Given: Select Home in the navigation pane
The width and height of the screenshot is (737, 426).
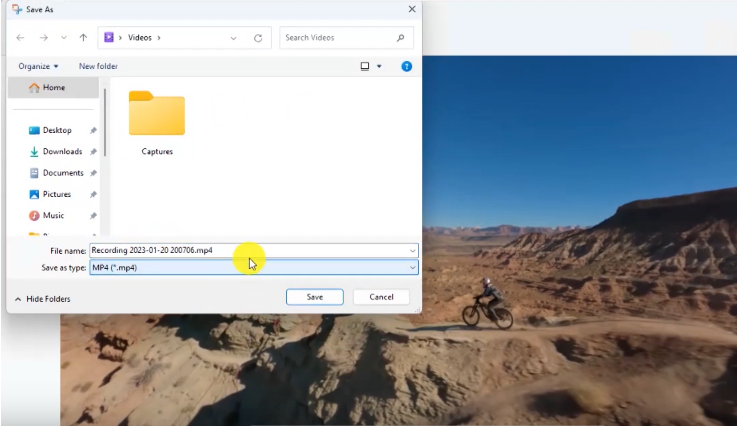Looking at the screenshot, I should 54,87.
